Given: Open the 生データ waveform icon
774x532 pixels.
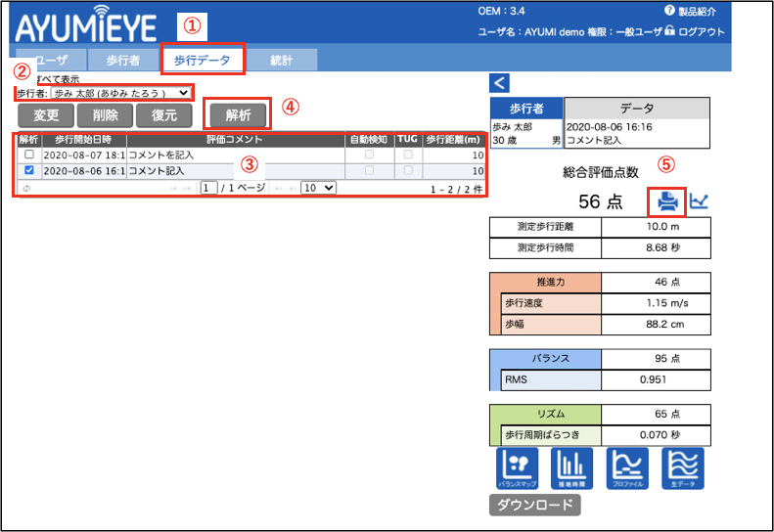Looking at the screenshot, I should pyautogui.click(x=683, y=469).
